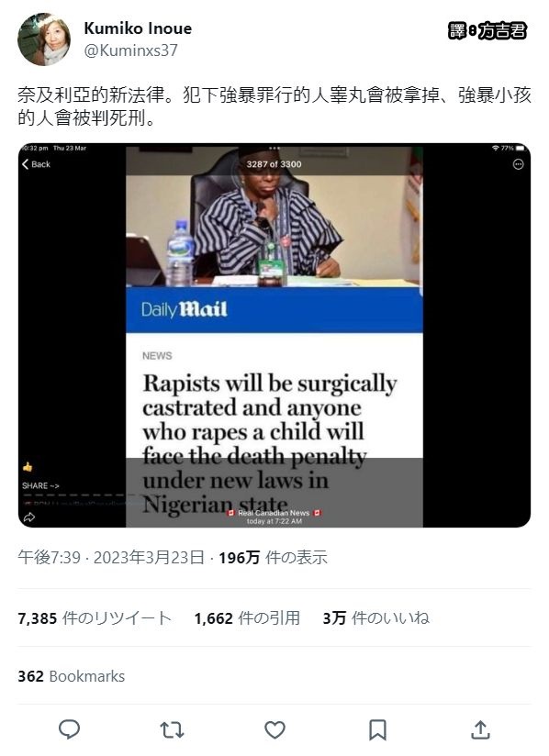Click the reply speech bubble icon
The image size is (549, 756).
(x=69, y=729)
